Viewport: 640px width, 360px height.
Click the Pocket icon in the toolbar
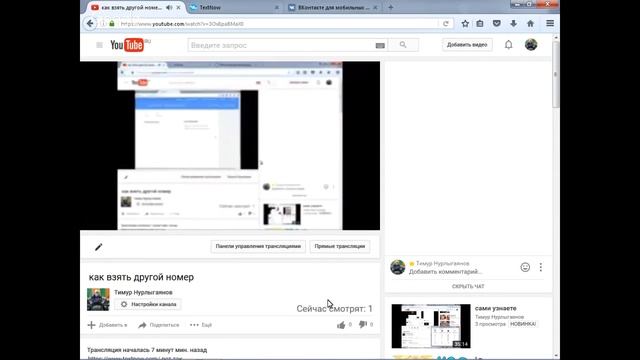tap(497, 24)
